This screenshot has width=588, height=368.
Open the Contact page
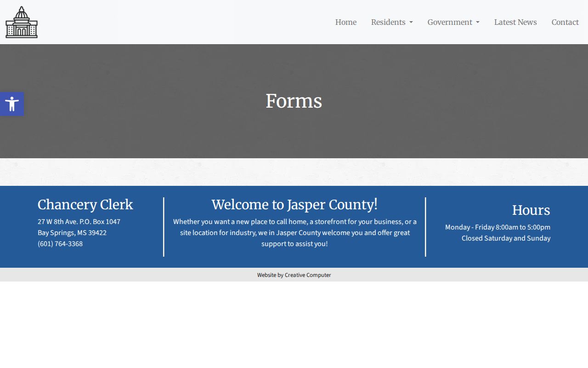565,22
